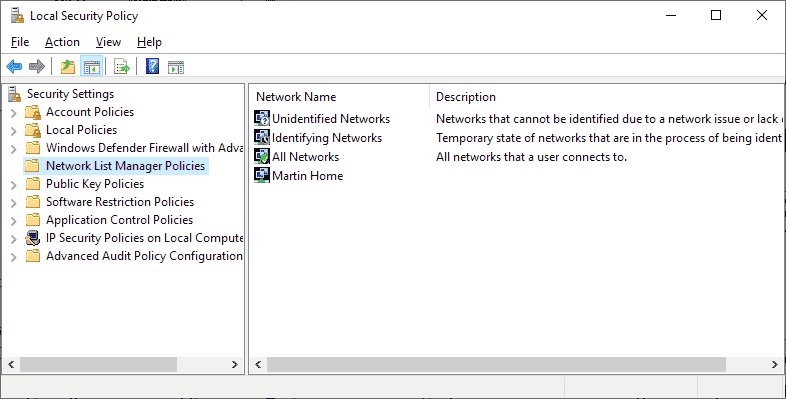786x399 pixels.
Task: Open the View menu
Action: tap(108, 42)
